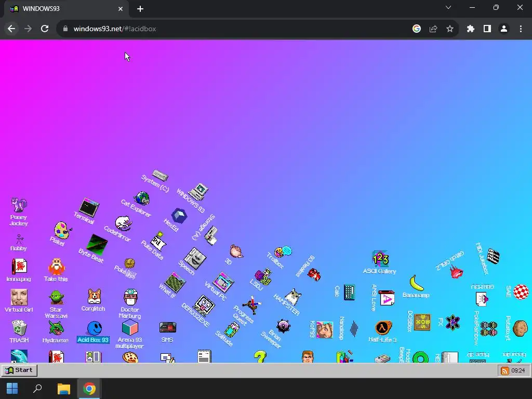Launch the Piskel paint palette icon
This screenshot has width=532, height=399.
62,230
